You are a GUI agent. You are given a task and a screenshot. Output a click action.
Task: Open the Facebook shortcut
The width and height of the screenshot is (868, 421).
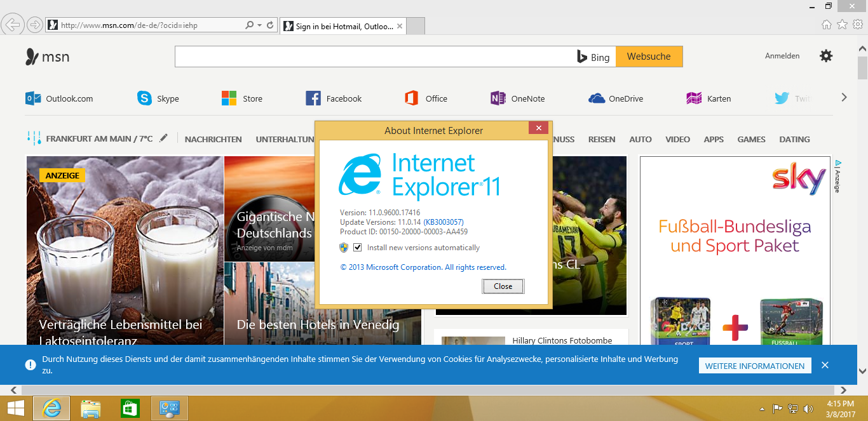pyautogui.click(x=334, y=98)
